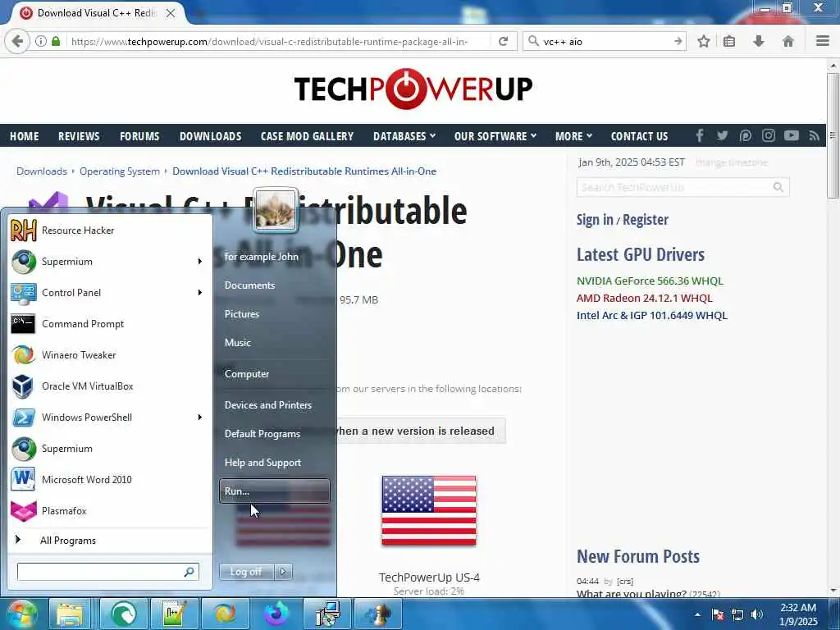
Task: Open Help and Support
Action: pos(274,463)
